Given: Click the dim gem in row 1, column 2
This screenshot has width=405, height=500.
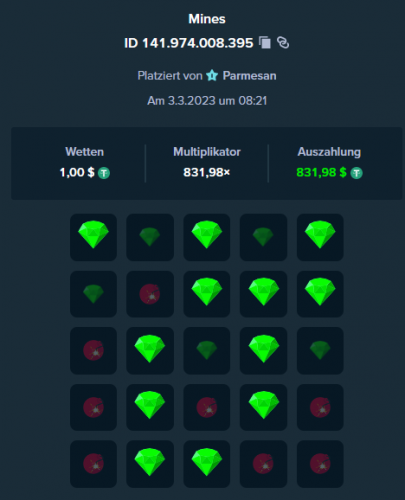Looking at the screenshot, I should (150, 237).
